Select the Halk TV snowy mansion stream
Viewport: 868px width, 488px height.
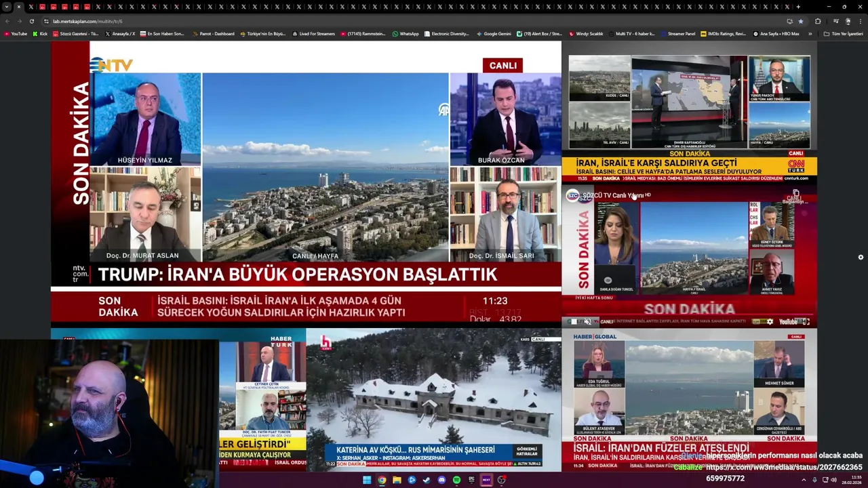coord(433,400)
